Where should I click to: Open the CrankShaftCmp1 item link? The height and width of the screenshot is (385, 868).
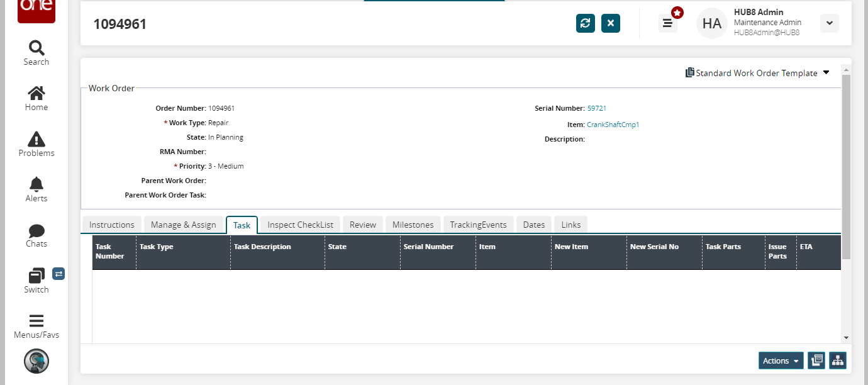coord(613,125)
